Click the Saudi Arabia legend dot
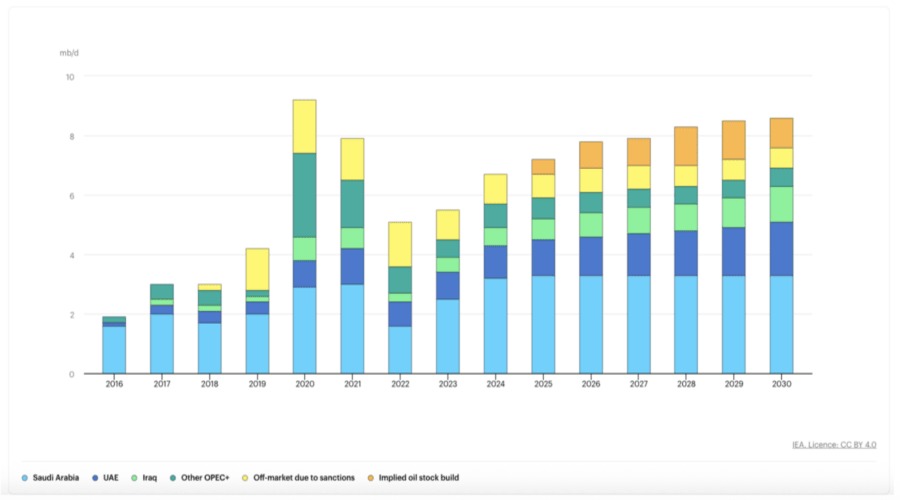The image size is (900, 500). pyautogui.click(x=25, y=478)
